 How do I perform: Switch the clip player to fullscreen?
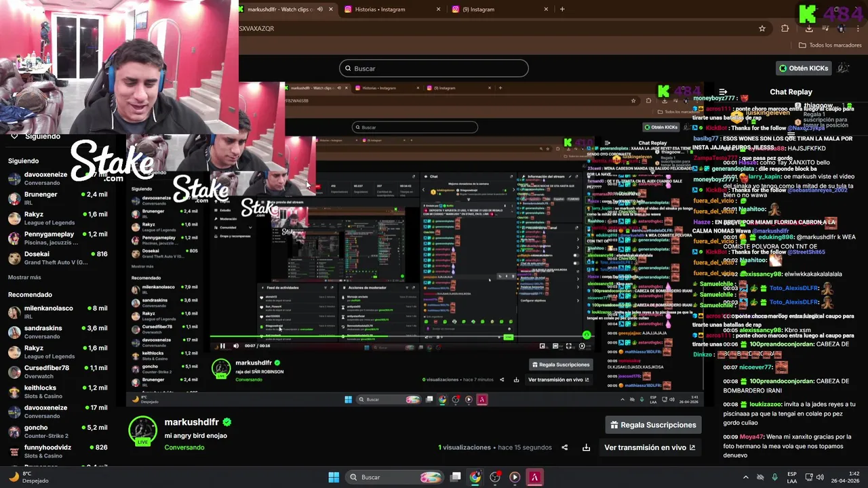coord(568,346)
